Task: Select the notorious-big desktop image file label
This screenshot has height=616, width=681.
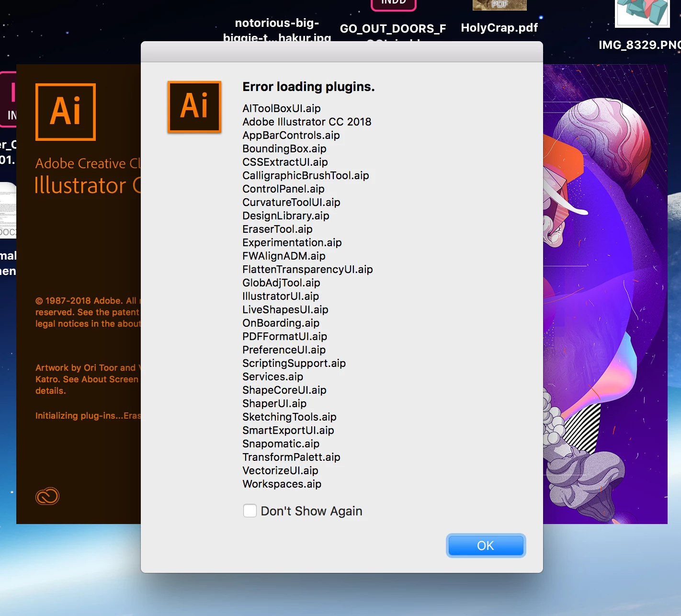Action: (277, 30)
